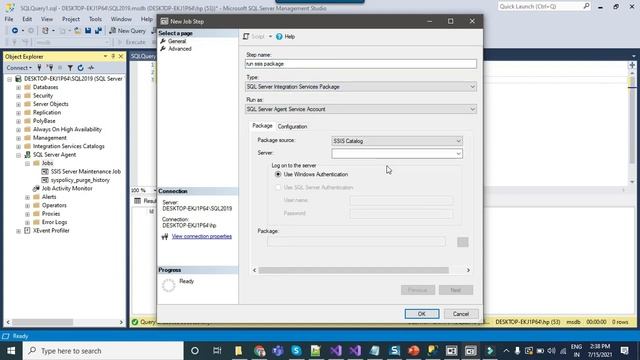Screen dimensions: 640x360
Task: Expand the Error Logs node
Action: [27, 222]
